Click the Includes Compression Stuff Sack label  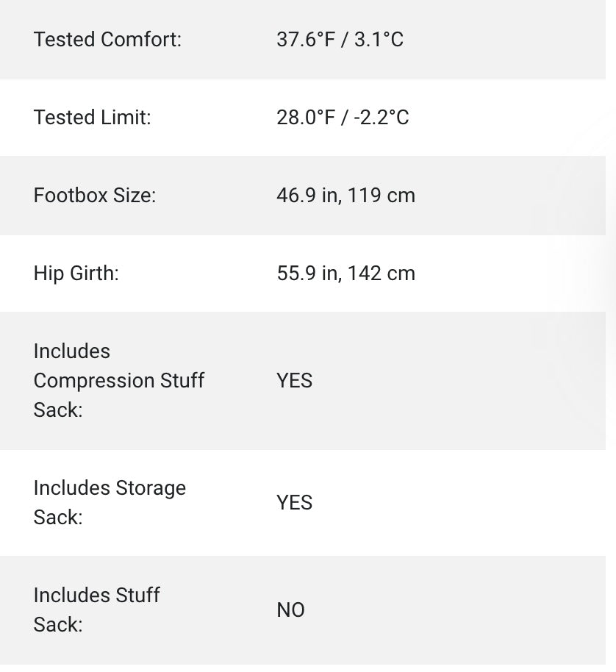(118, 381)
